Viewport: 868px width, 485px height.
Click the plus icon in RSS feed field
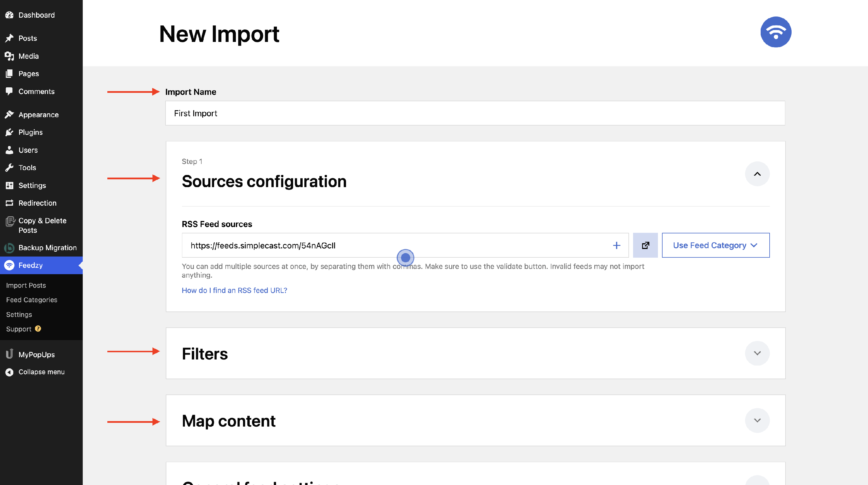coord(616,245)
